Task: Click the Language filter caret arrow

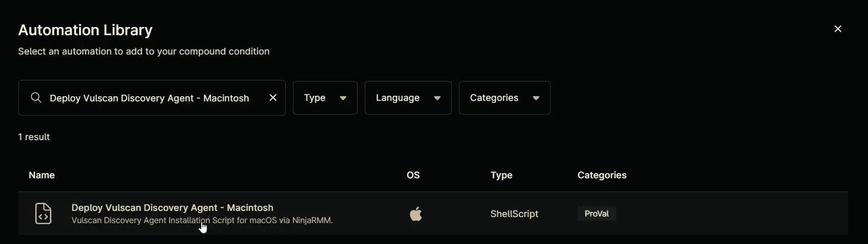Action: (437, 98)
